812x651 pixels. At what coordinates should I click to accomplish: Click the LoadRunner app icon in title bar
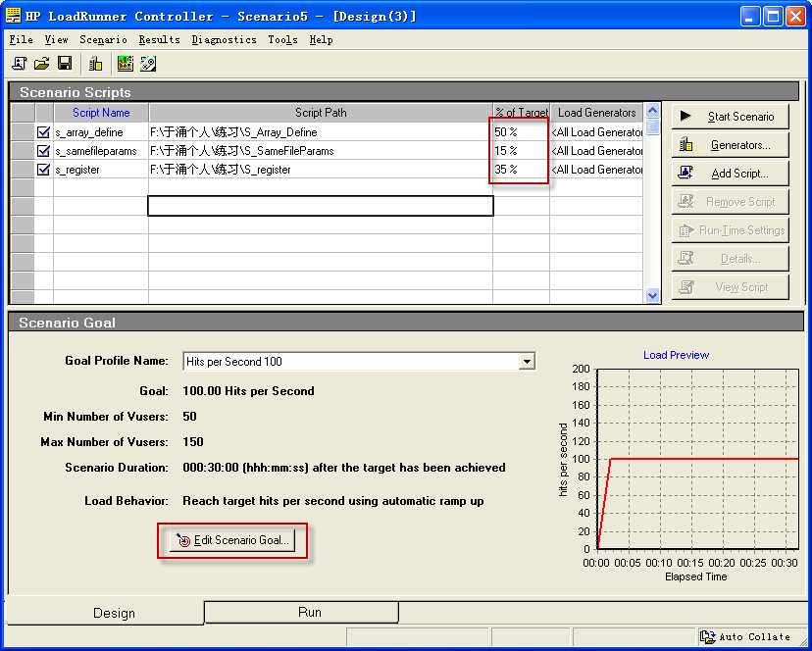(13, 16)
